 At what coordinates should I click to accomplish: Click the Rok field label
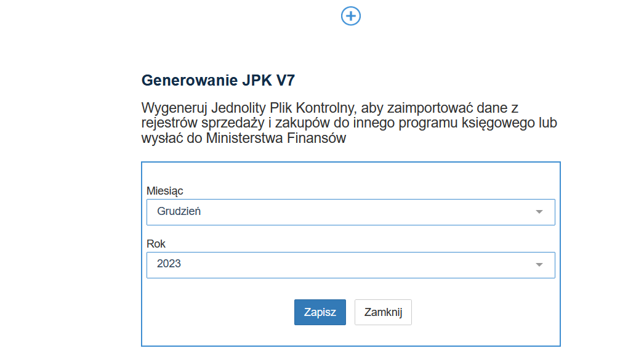pyautogui.click(x=156, y=244)
